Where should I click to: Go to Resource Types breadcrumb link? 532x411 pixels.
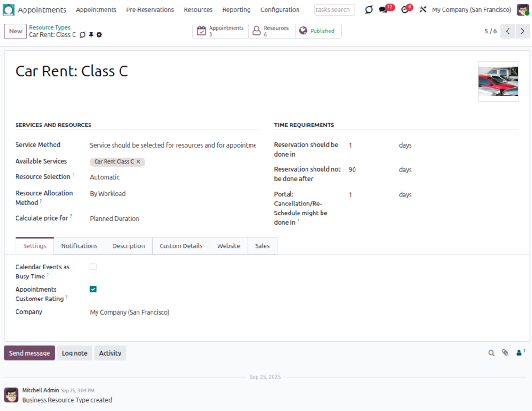[x=49, y=28]
